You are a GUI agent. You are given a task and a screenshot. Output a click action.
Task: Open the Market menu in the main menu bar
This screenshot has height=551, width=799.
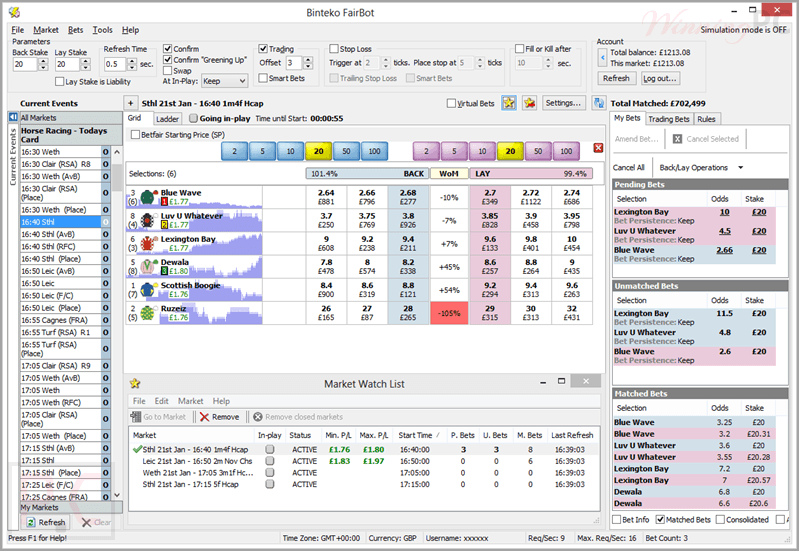point(46,30)
